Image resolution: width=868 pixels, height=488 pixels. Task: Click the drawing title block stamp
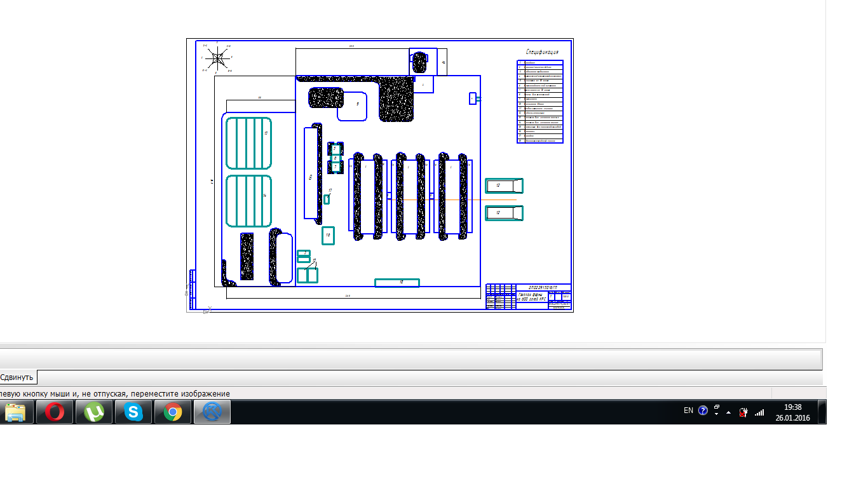click(x=529, y=297)
